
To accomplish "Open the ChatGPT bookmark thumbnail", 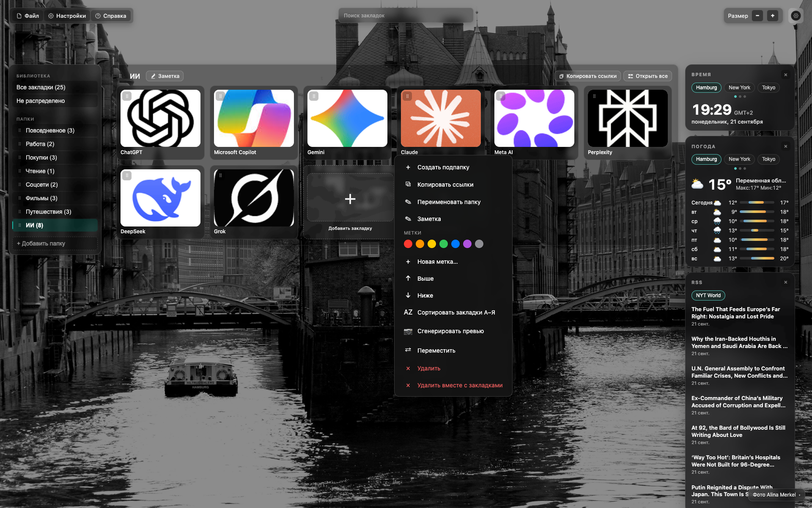I will (x=160, y=118).
